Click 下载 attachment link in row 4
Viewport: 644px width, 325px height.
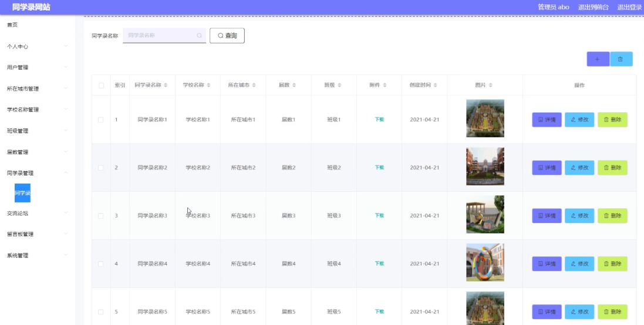[x=379, y=264]
